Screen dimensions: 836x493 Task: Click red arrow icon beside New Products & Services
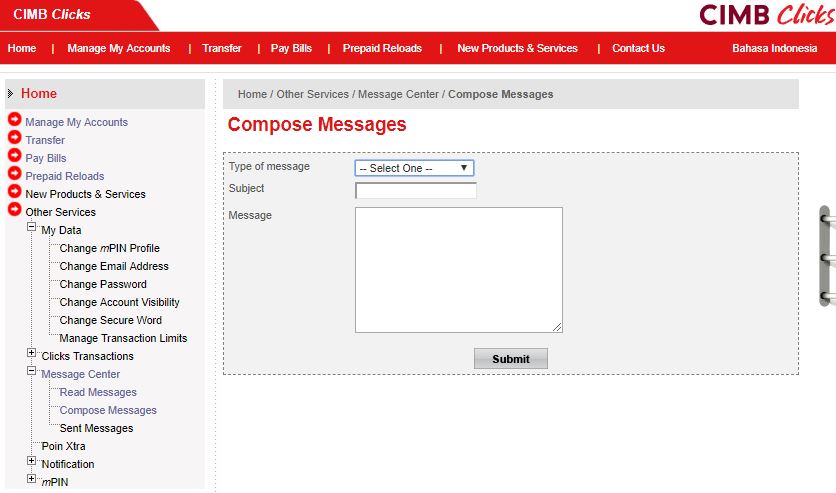click(x=14, y=191)
